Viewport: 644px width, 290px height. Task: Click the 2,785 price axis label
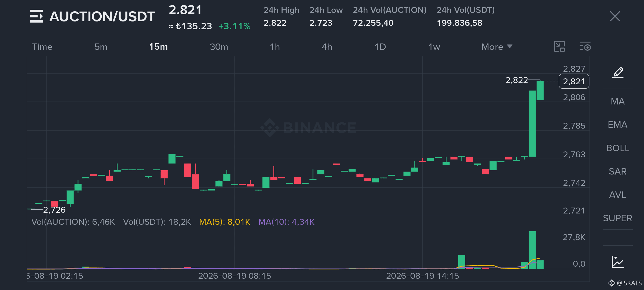click(x=574, y=126)
